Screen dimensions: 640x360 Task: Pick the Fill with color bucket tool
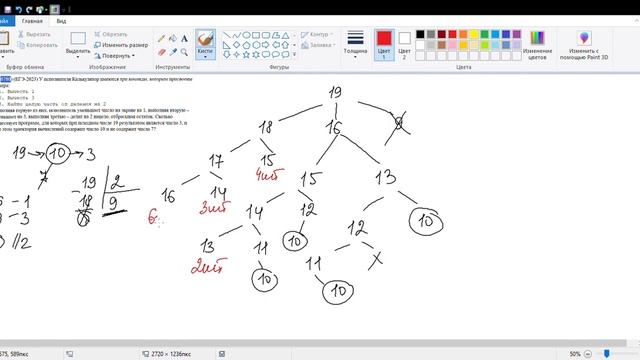[x=173, y=39]
